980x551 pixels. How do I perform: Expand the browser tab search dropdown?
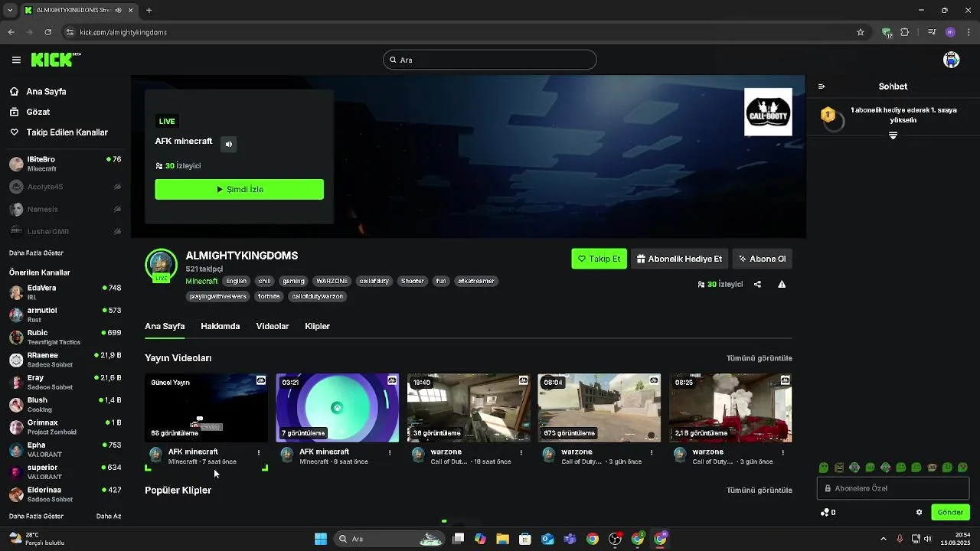(10, 10)
